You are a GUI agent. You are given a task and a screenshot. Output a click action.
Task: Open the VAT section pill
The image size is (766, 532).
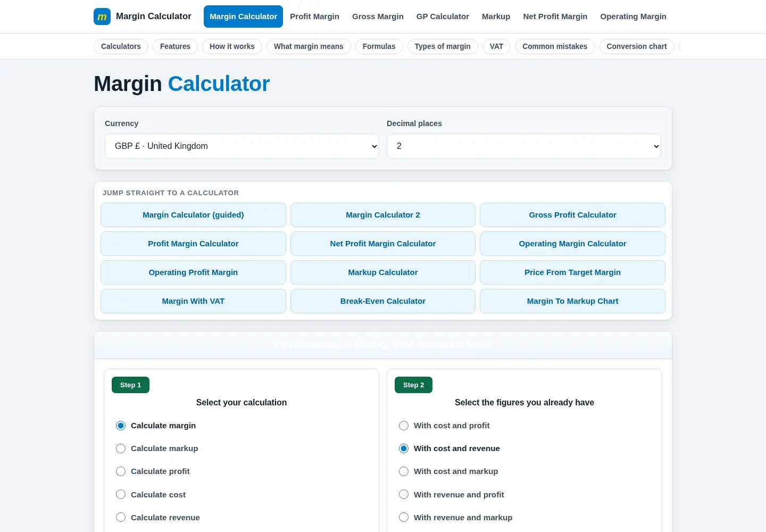pyautogui.click(x=496, y=46)
